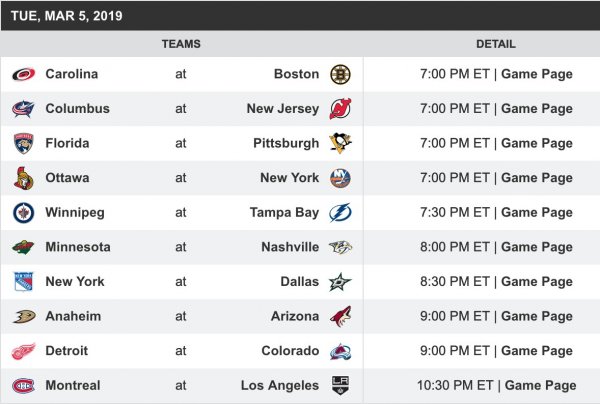This screenshot has width=600, height=404.
Task: Click the Florida team name
Action: [67, 143]
